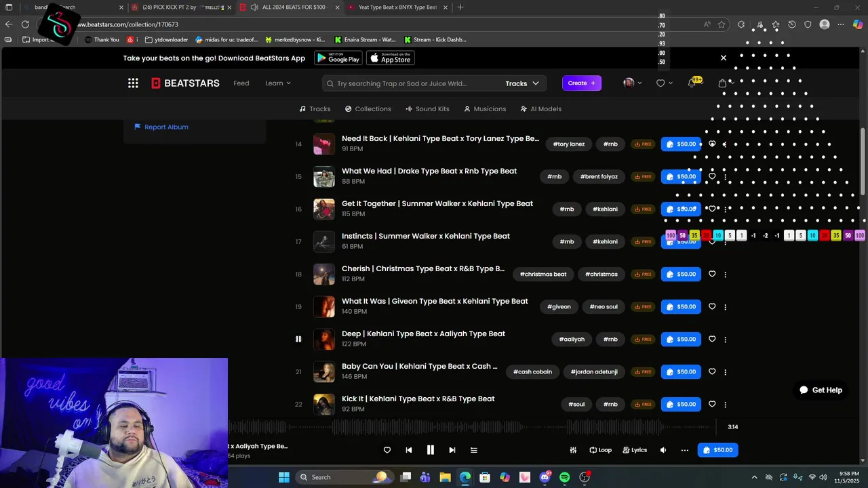Screen dimensions: 868x488
Task: Open the player equalizer settings icon
Action: coord(573,450)
